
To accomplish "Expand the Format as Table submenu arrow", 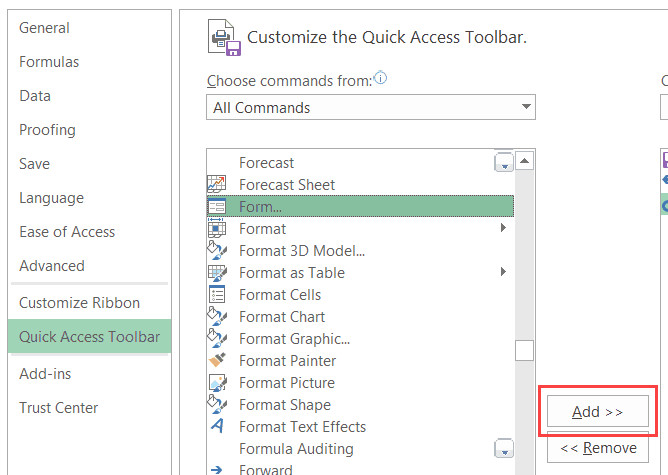I will click(503, 273).
